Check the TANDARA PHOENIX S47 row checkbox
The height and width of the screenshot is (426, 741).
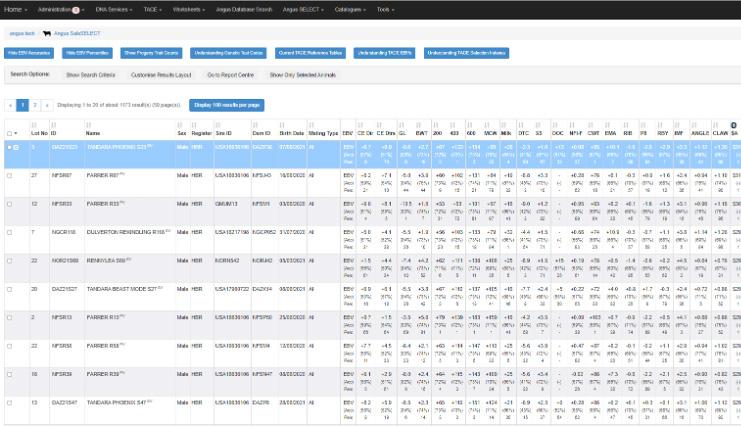[9, 403]
